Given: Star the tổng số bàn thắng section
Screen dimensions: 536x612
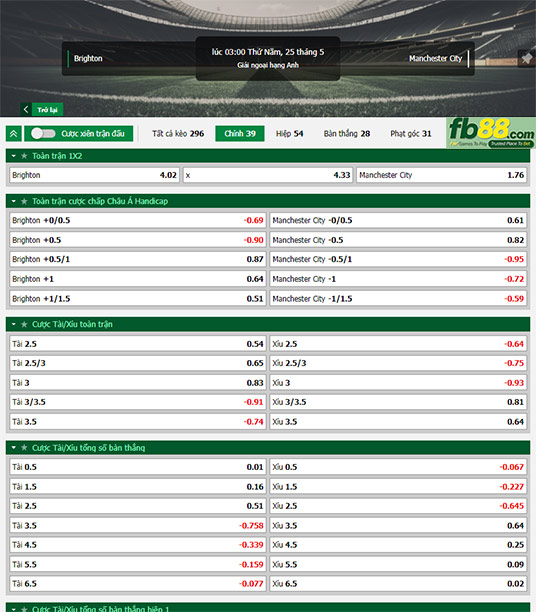Looking at the screenshot, I should coord(24,447).
